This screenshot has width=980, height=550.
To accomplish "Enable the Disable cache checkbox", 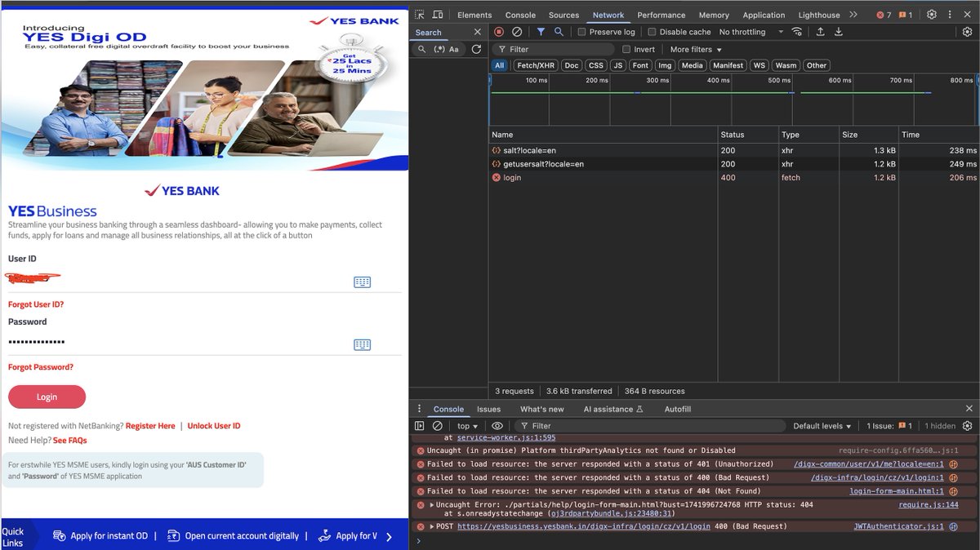I will [x=652, y=32].
